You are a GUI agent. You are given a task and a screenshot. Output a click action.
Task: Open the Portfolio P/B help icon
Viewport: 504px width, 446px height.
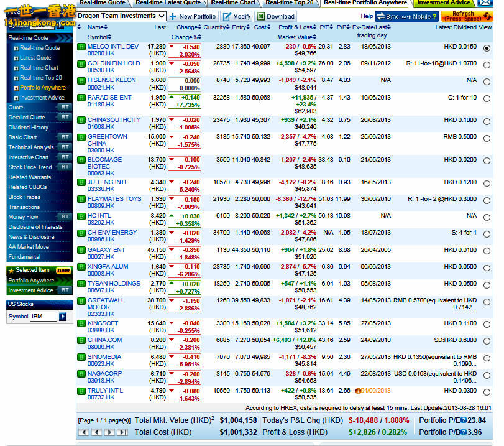(464, 432)
